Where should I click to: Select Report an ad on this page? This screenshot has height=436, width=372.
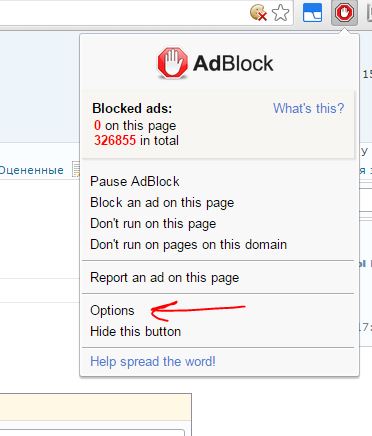pyautogui.click(x=165, y=278)
